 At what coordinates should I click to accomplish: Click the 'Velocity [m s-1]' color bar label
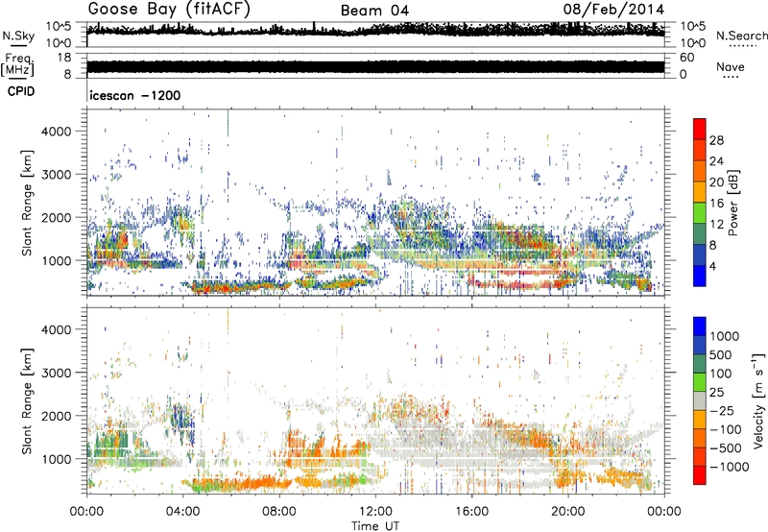[x=758, y=400]
